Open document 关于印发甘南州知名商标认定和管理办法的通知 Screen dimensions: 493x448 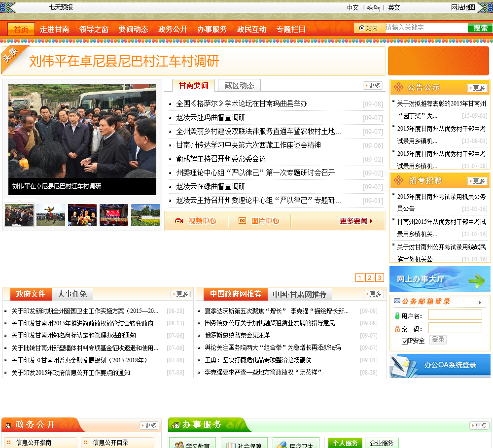(x=73, y=336)
